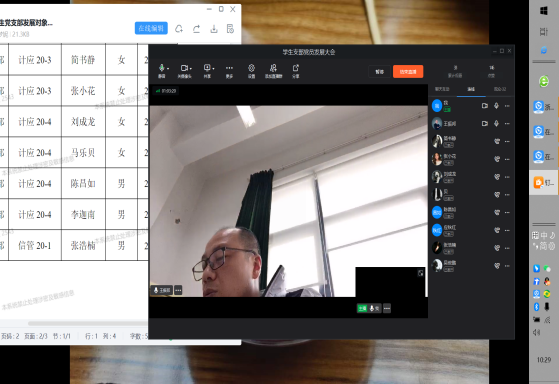Click the green browser icon in the taskbar

544,82
